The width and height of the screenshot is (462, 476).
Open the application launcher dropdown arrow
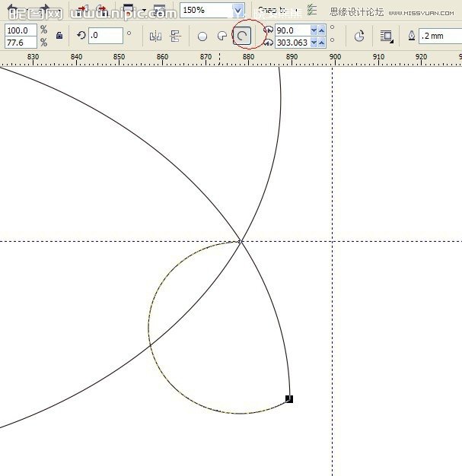point(143,11)
